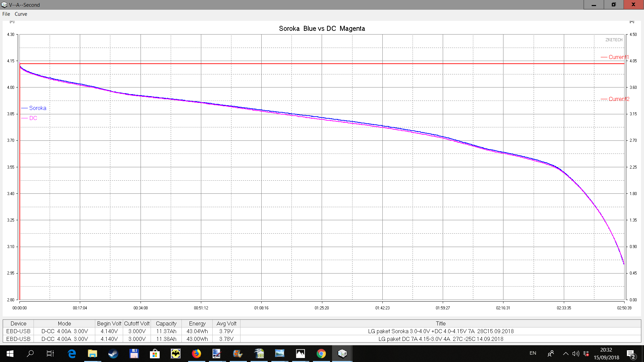Open File Explorer from taskbar
Screen dimensions: 644x362
click(92, 354)
